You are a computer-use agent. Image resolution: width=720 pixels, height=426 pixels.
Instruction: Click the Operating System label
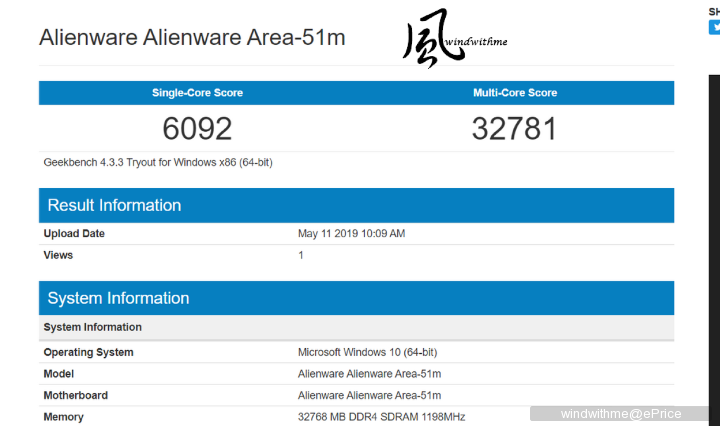[89, 353]
